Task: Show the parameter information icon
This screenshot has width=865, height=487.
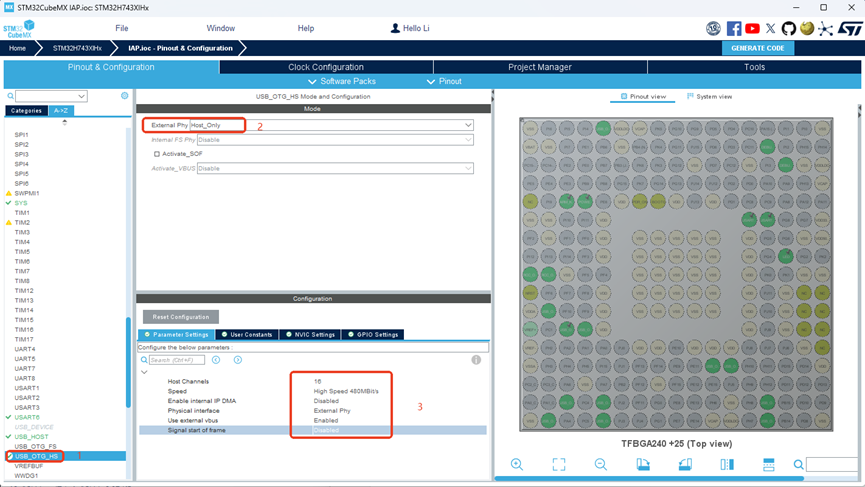Action: tap(476, 360)
